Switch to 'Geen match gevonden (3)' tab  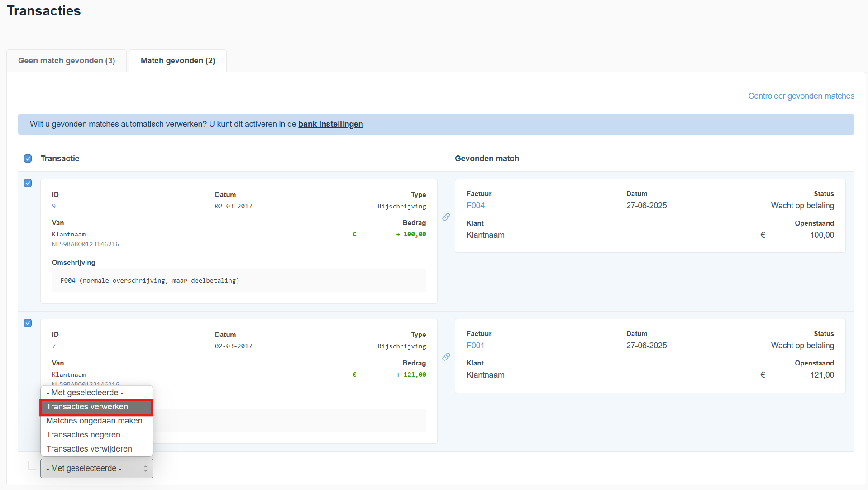tap(67, 61)
